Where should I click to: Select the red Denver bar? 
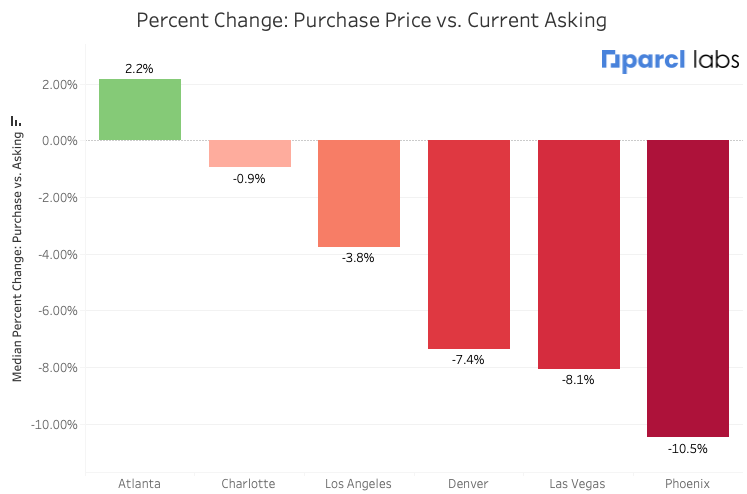[x=469, y=244]
